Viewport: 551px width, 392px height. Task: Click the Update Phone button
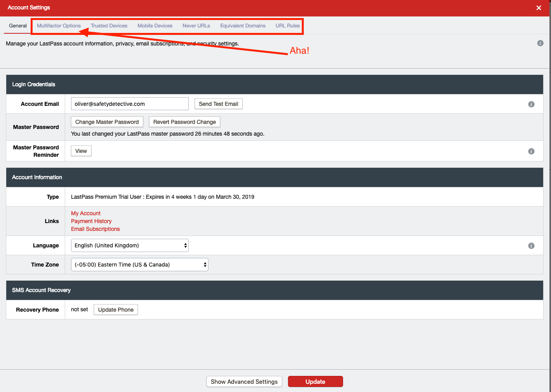tap(116, 310)
